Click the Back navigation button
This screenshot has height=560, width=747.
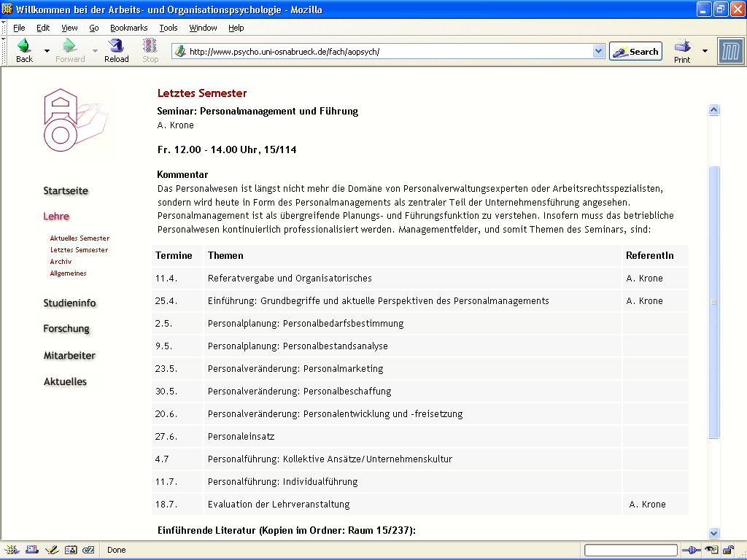click(24, 50)
